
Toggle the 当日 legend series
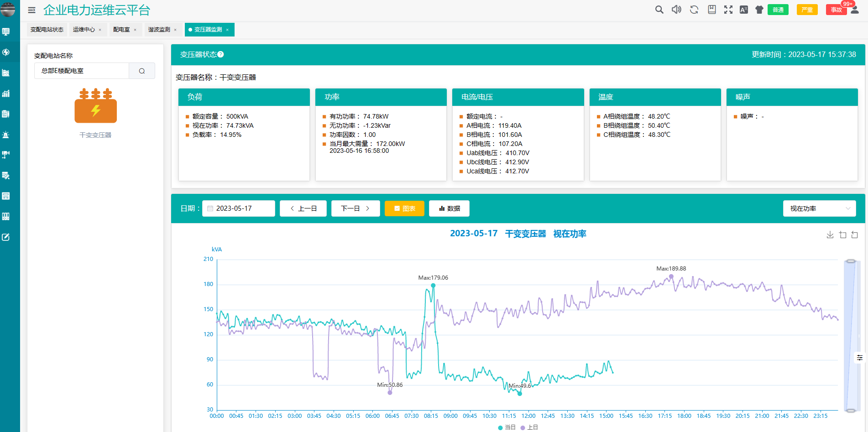tap(507, 427)
